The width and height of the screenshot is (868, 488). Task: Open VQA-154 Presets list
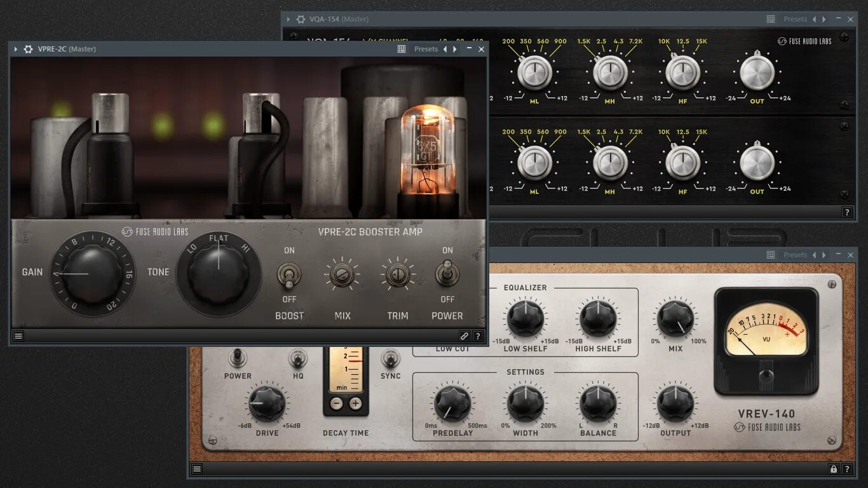pos(795,19)
